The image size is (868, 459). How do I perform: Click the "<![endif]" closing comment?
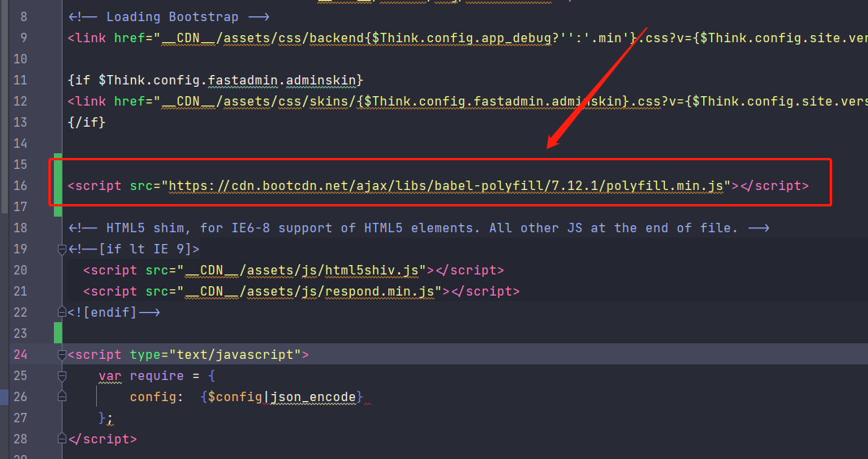[x=114, y=313]
